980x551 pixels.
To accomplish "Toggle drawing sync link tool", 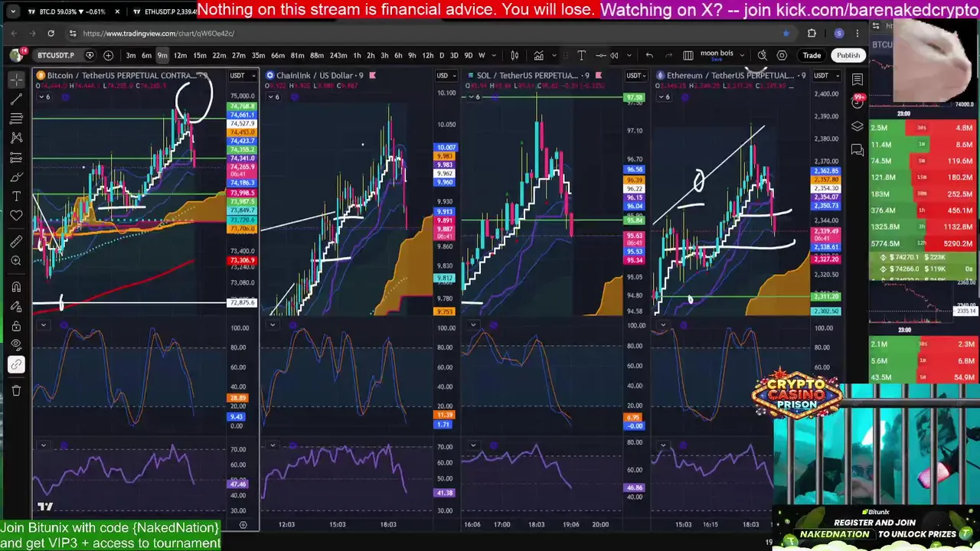I will point(16,365).
